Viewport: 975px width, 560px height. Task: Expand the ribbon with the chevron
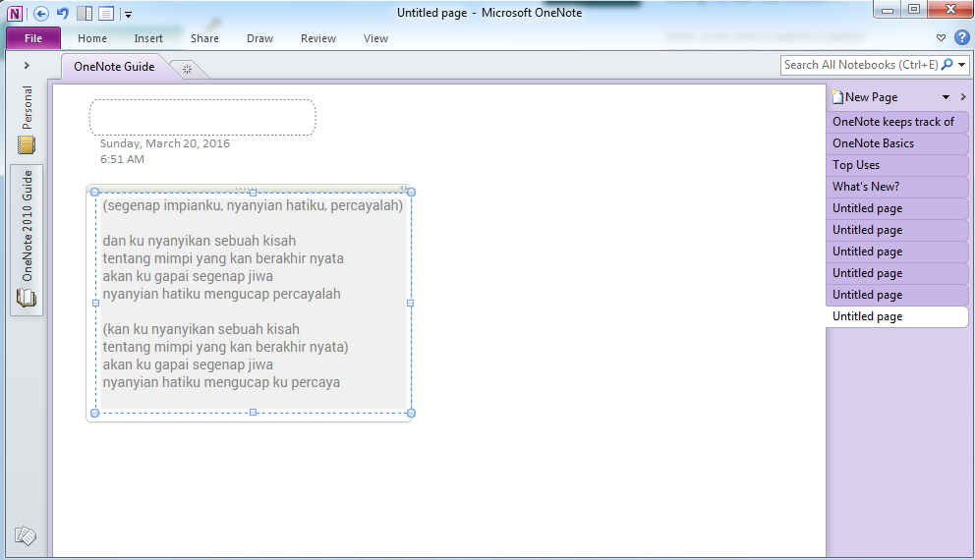941,38
